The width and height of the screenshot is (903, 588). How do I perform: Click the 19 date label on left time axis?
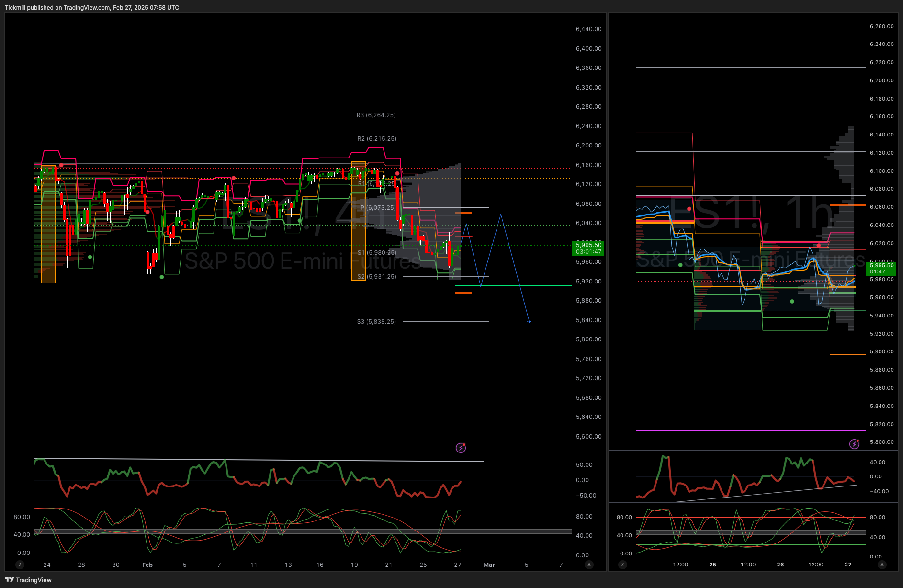point(354,565)
